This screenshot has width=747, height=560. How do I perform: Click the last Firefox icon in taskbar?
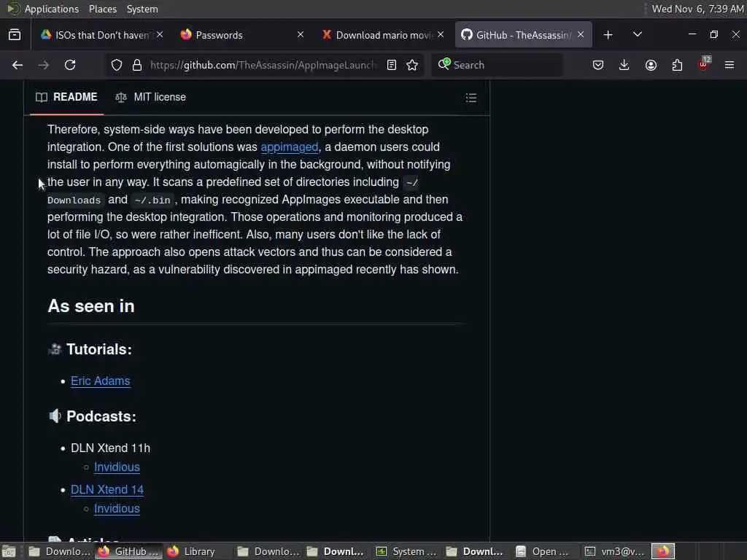(663, 551)
